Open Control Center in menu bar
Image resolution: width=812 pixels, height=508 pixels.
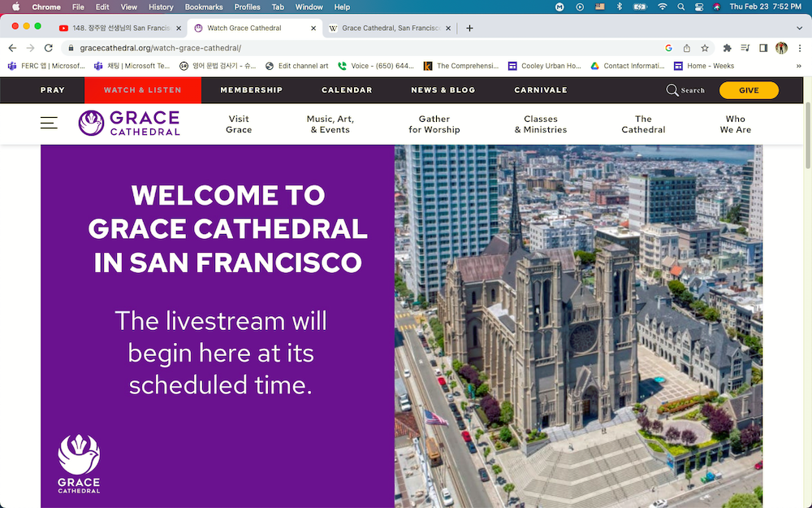699,7
